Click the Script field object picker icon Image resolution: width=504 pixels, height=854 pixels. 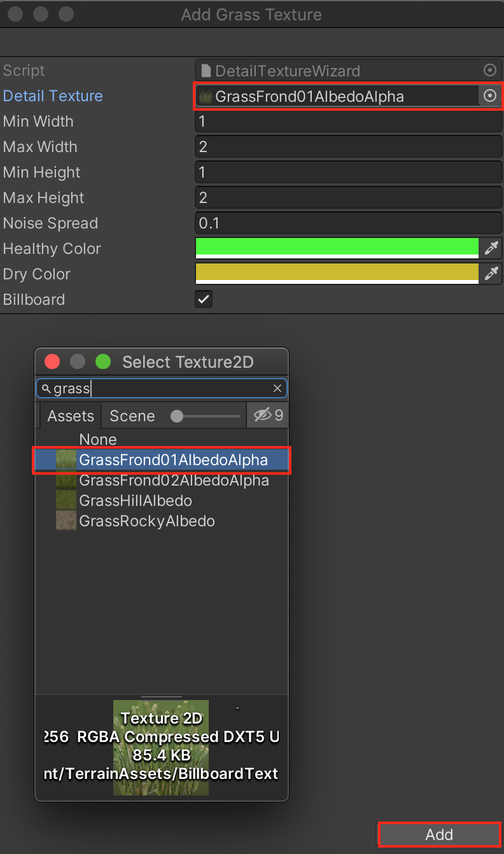(x=489, y=71)
